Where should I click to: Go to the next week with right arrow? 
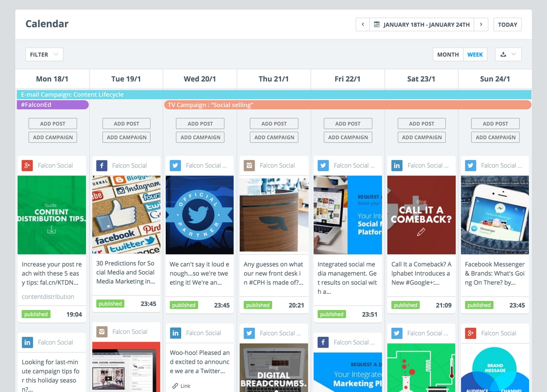[x=481, y=24]
